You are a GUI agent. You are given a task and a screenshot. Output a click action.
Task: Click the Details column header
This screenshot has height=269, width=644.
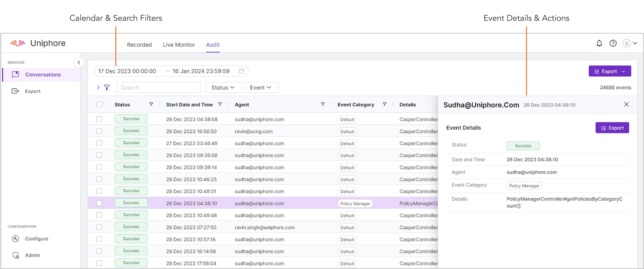coord(408,105)
